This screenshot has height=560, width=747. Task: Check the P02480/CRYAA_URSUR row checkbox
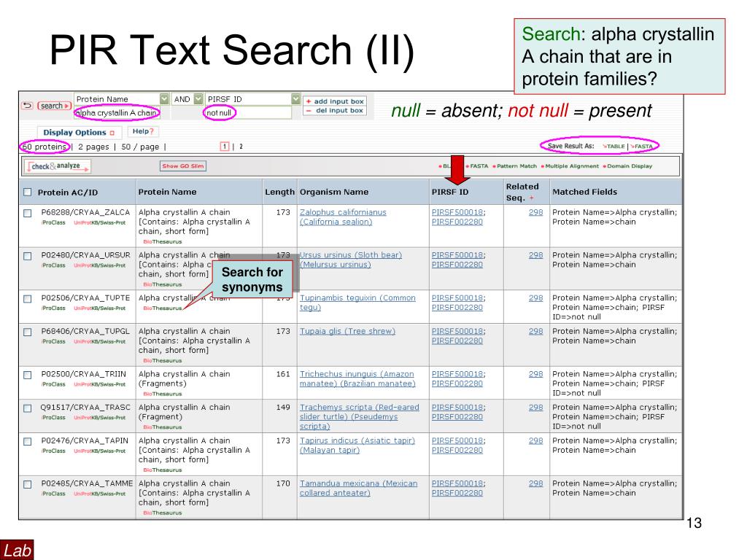point(28,256)
